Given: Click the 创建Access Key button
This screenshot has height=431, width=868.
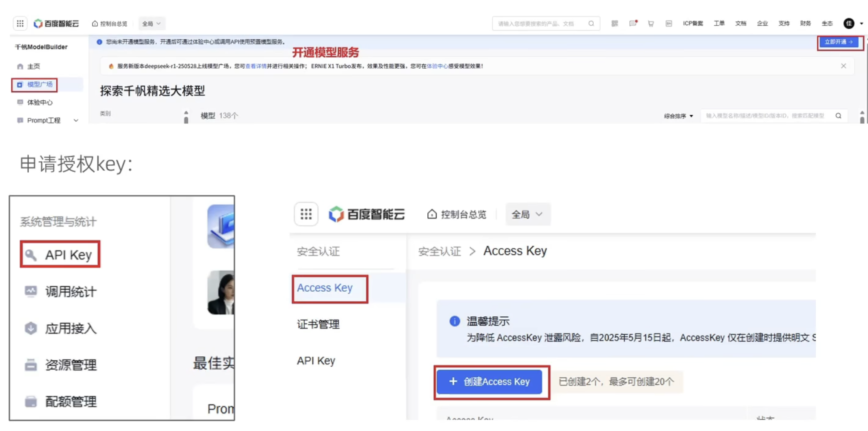Looking at the screenshot, I should pos(489,382).
